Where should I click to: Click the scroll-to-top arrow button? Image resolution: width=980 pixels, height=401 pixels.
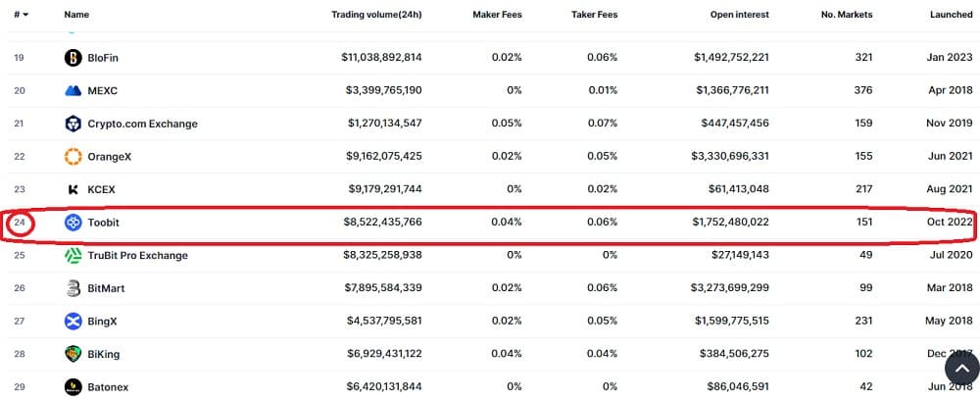[962, 368]
